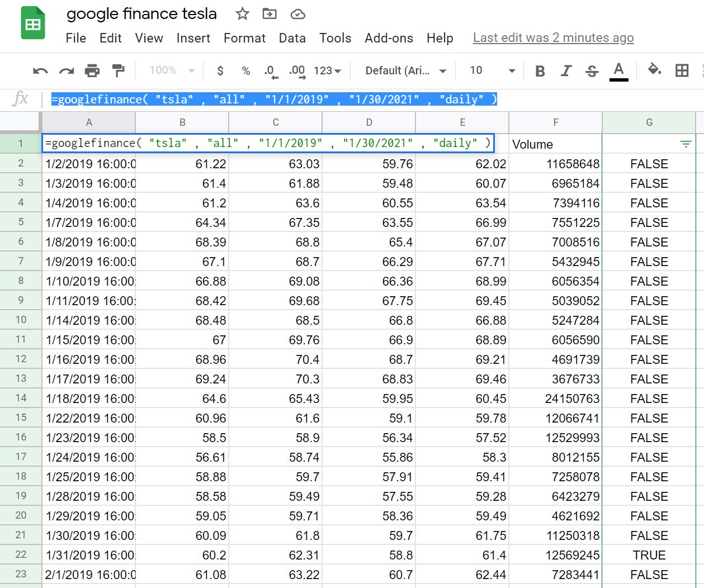Open the Data menu
This screenshot has height=588, width=704.
[292, 38]
